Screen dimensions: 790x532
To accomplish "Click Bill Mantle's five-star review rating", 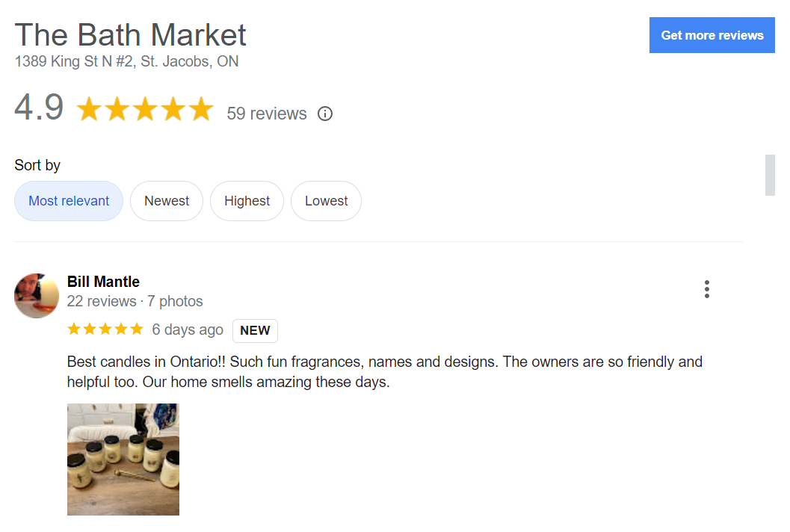I will coord(105,330).
